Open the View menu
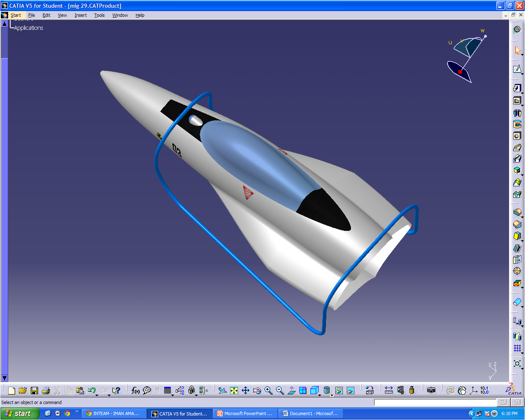The width and height of the screenshot is (525, 420). tap(62, 15)
